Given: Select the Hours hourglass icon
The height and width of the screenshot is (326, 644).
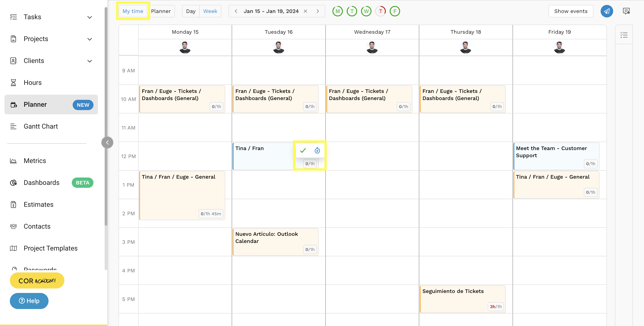Looking at the screenshot, I should [13, 82].
